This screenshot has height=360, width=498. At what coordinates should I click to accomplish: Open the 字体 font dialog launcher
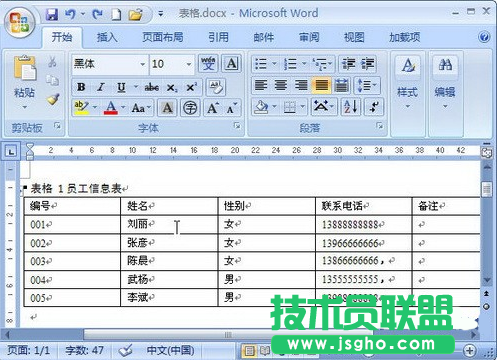237,125
